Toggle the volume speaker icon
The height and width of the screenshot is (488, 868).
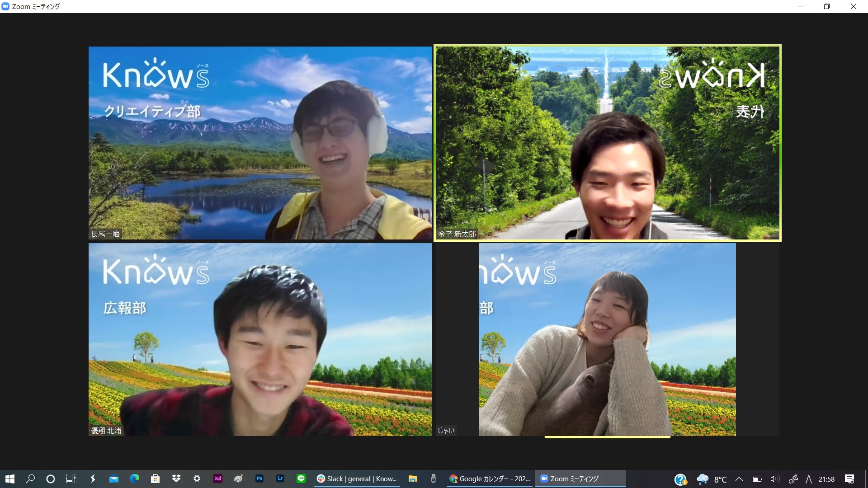pos(774,479)
